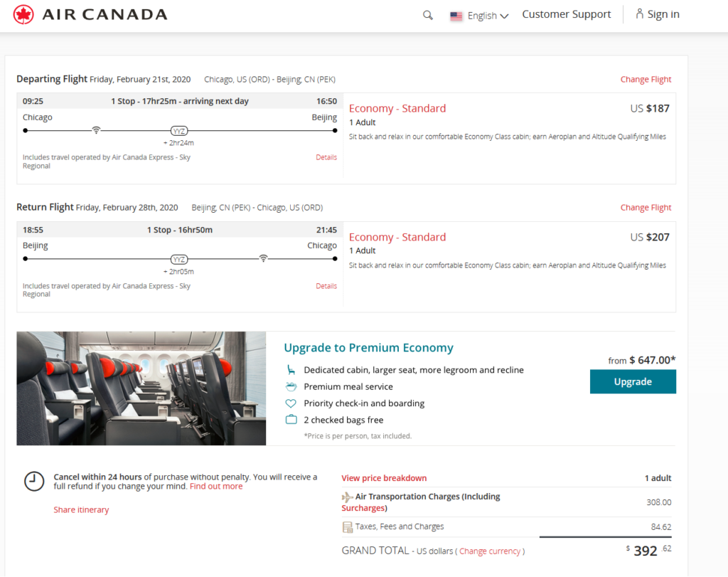Open View price breakdown
This screenshot has width=728, height=577.
(384, 478)
